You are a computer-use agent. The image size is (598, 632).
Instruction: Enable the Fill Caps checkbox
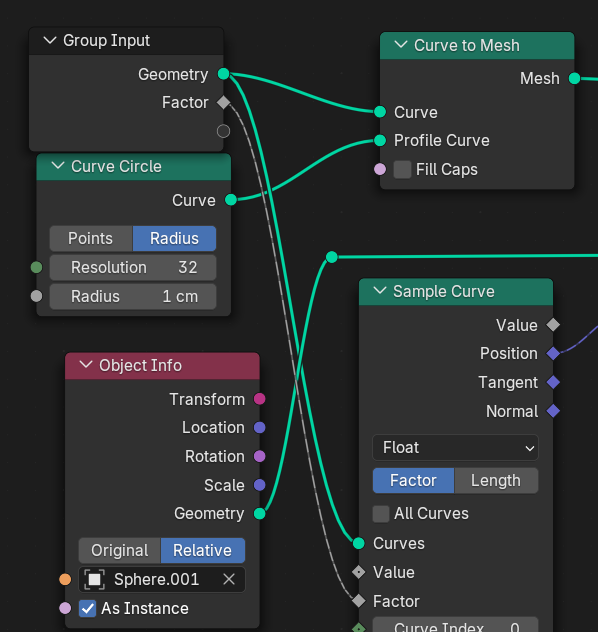[402, 169]
